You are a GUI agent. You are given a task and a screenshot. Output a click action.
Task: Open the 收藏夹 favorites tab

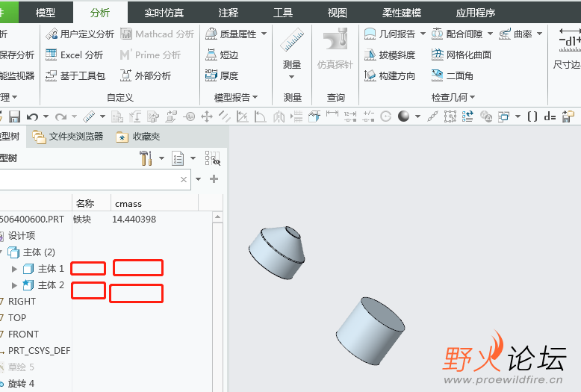point(138,137)
